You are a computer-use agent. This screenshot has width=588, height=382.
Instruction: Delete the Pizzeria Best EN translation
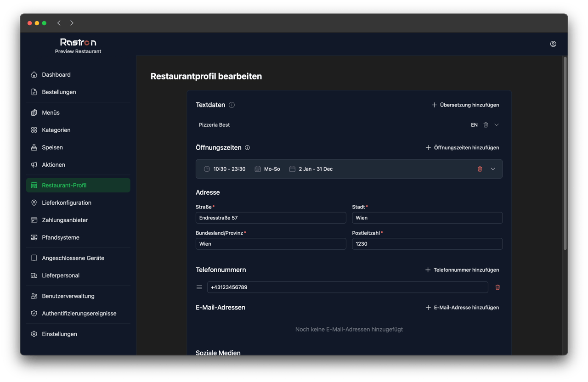coord(486,125)
